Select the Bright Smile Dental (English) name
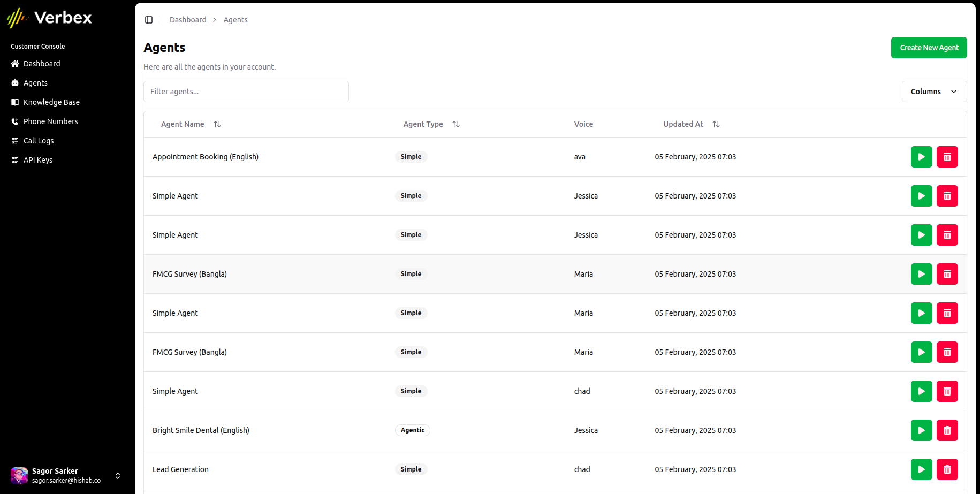Viewport: 980px width, 494px height. click(201, 430)
